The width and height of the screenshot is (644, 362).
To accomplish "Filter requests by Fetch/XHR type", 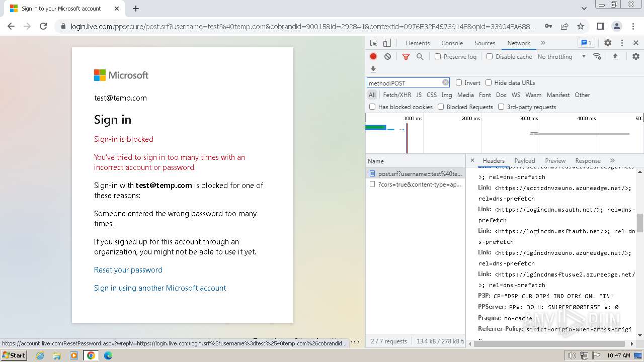I will coord(397,95).
